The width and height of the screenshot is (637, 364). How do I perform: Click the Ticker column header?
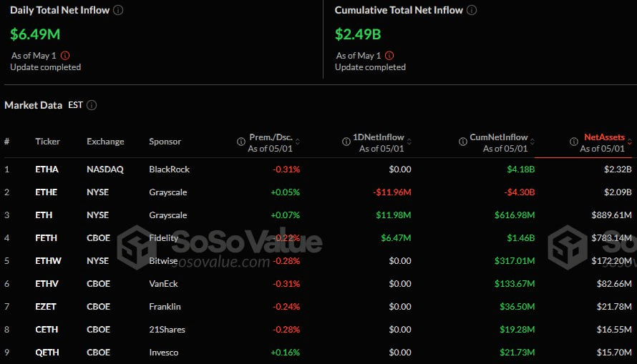pos(47,142)
